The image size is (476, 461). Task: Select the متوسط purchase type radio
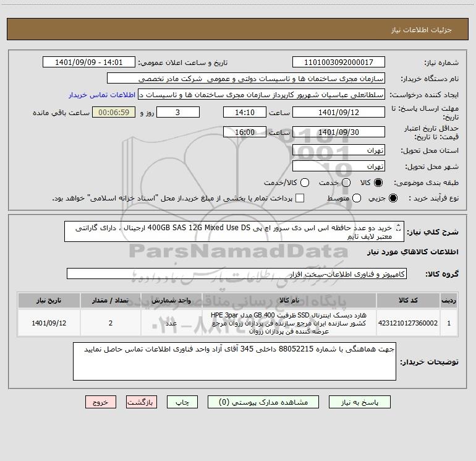[x=357, y=198]
